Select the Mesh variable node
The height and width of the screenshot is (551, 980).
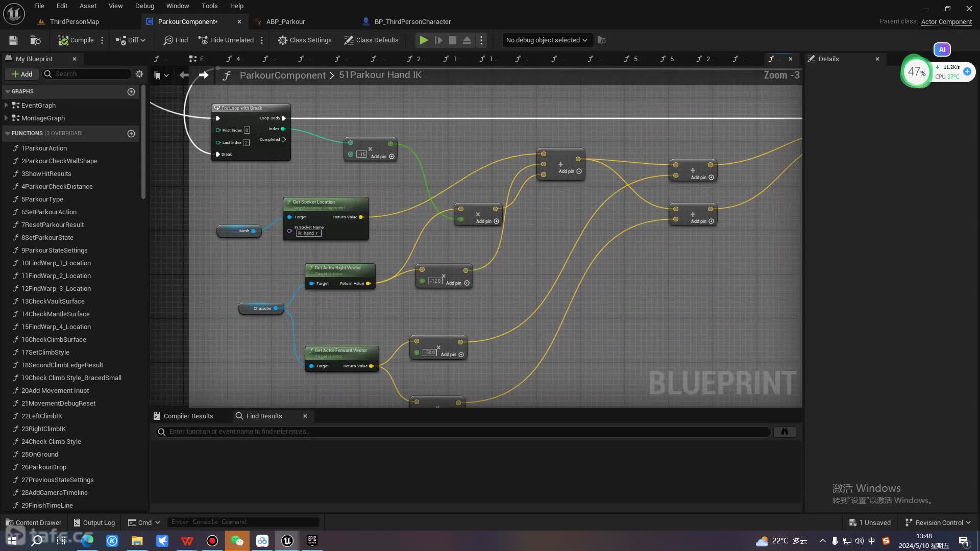pyautogui.click(x=239, y=231)
